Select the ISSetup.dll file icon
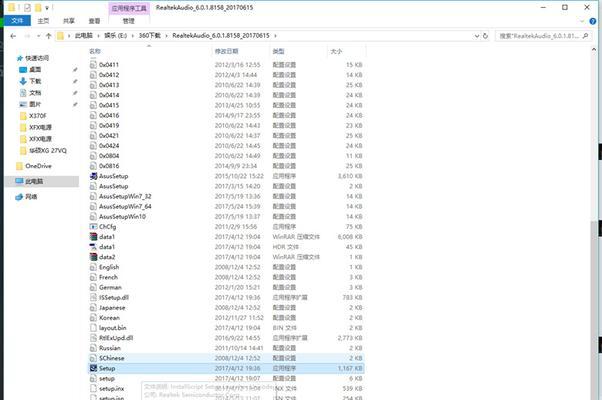The image size is (602, 400). coord(93,298)
